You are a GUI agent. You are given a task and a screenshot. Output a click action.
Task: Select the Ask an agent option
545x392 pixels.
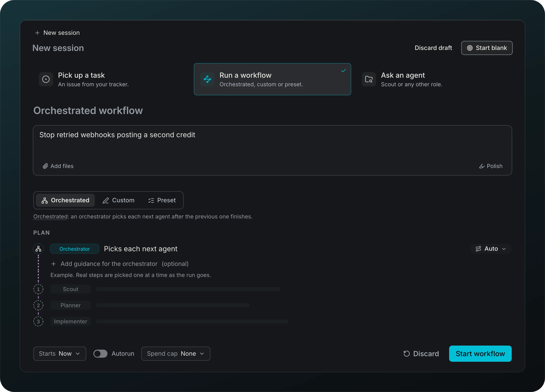[x=434, y=79]
